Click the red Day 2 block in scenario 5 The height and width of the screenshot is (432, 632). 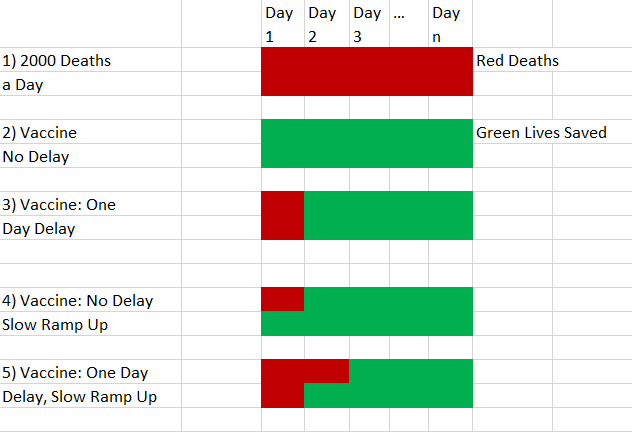[327, 371]
